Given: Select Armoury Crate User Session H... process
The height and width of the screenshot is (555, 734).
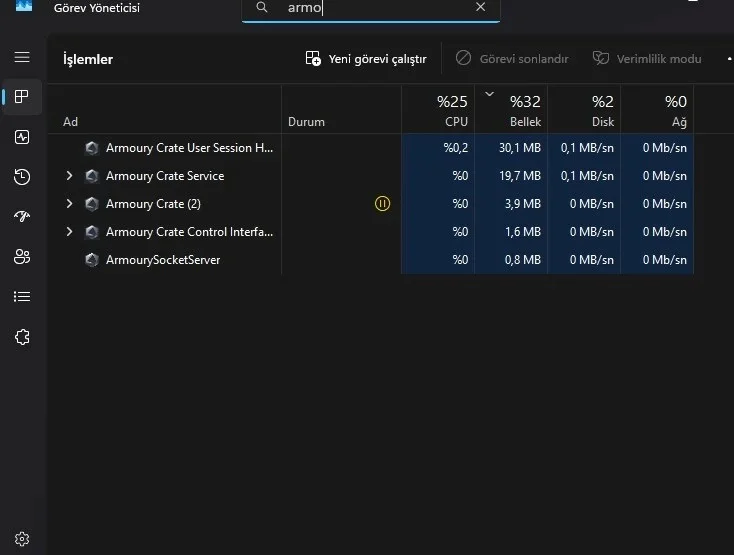Looking at the screenshot, I should (x=371, y=148).
